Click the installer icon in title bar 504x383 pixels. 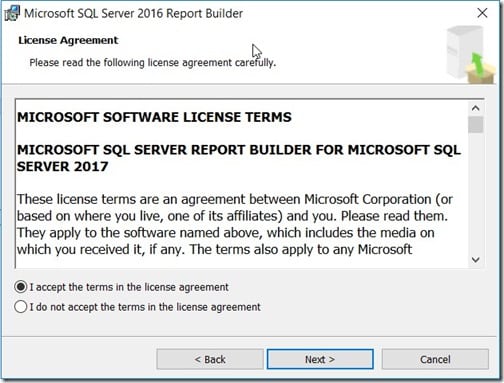(12, 14)
